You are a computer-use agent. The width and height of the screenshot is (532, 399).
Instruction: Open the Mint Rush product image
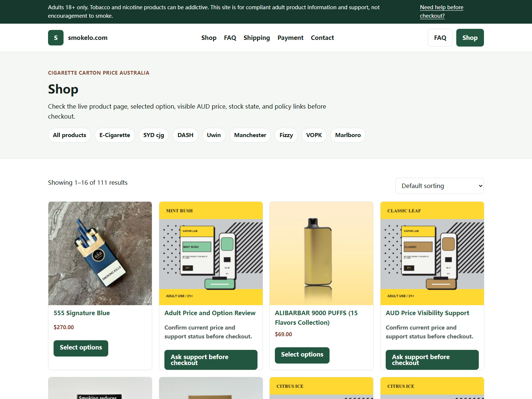(211, 253)
